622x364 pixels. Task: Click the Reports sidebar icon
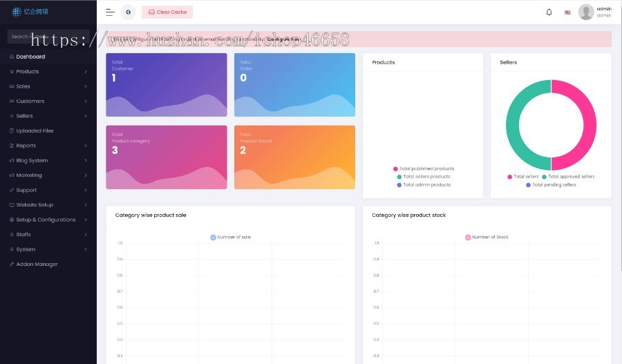pos(12,146)
